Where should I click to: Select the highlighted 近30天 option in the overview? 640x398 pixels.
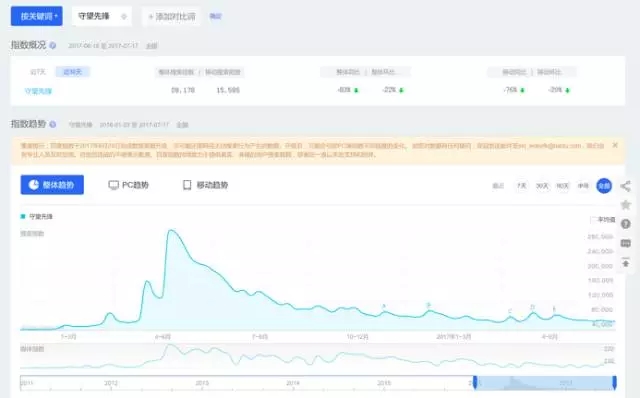pyautogui.click(x=73, y=72)
